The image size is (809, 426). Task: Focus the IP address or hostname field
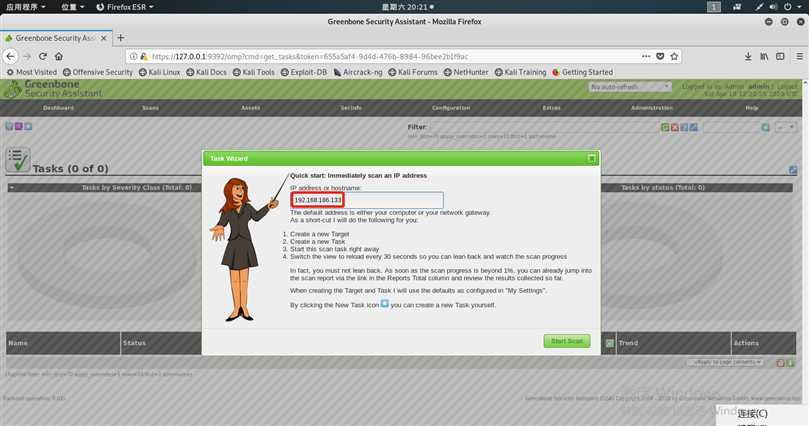pos(367,200)
